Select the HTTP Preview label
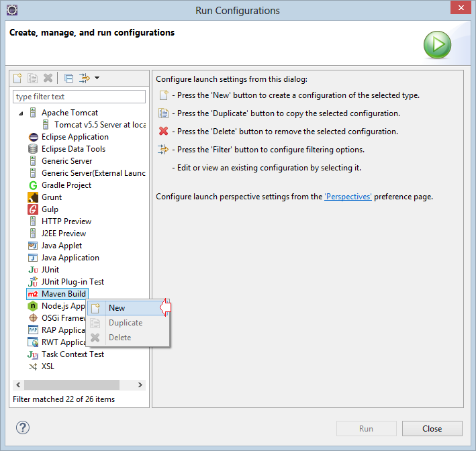476x451 pixels. click(x=66, y=221)
